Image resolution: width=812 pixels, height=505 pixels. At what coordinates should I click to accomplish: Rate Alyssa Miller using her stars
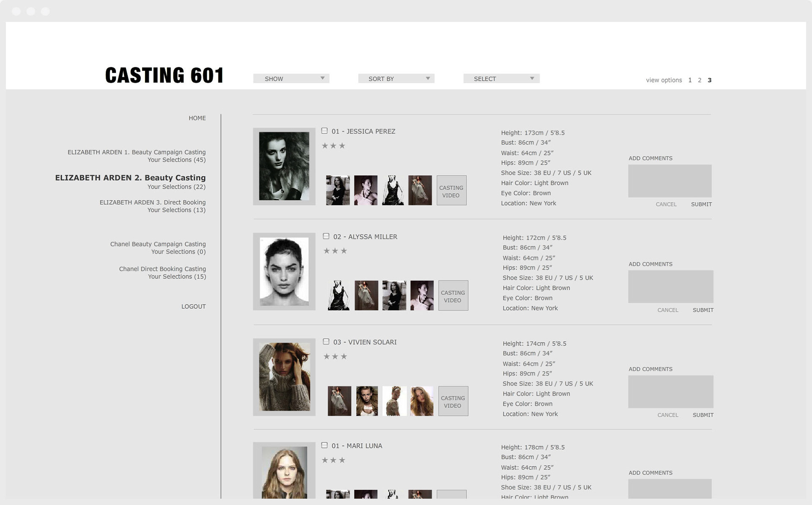335,251
